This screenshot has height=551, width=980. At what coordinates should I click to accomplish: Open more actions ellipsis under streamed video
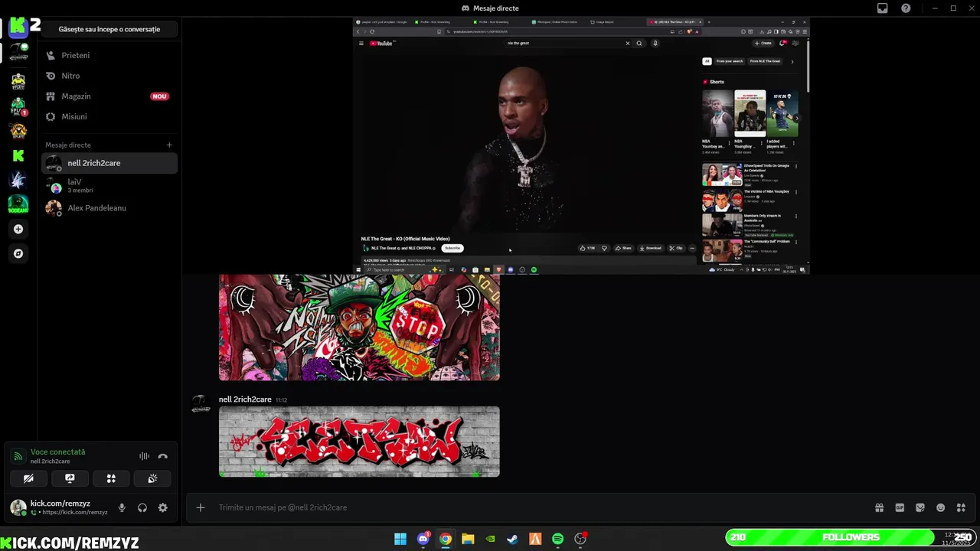click(x=692, y=248)
